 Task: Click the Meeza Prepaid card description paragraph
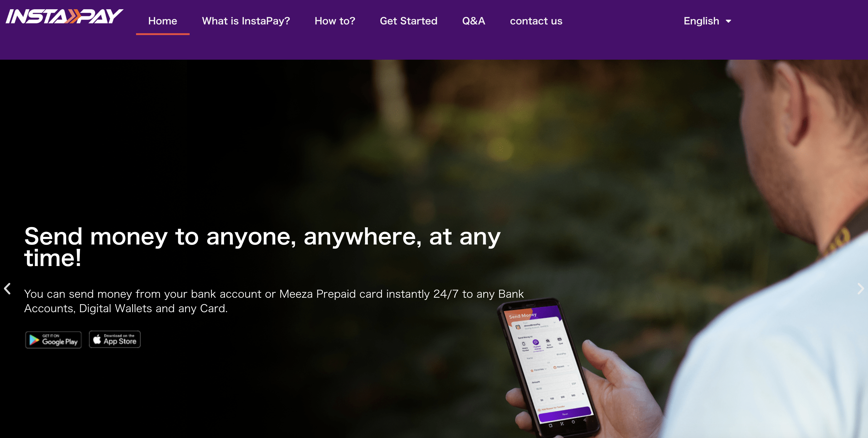274,301
